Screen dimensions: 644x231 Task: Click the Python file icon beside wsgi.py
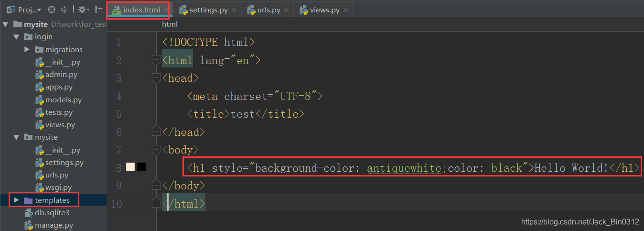[40, 187]
